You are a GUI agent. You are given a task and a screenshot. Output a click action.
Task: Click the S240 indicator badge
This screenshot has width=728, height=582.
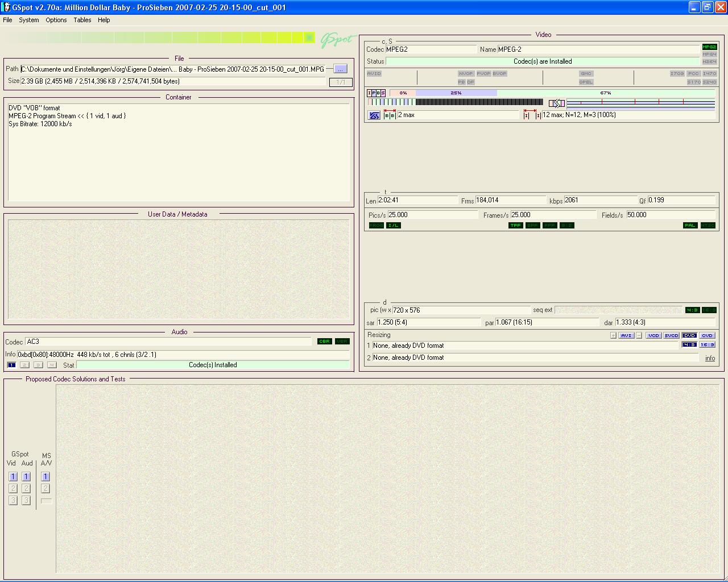(x=709, y=82)
